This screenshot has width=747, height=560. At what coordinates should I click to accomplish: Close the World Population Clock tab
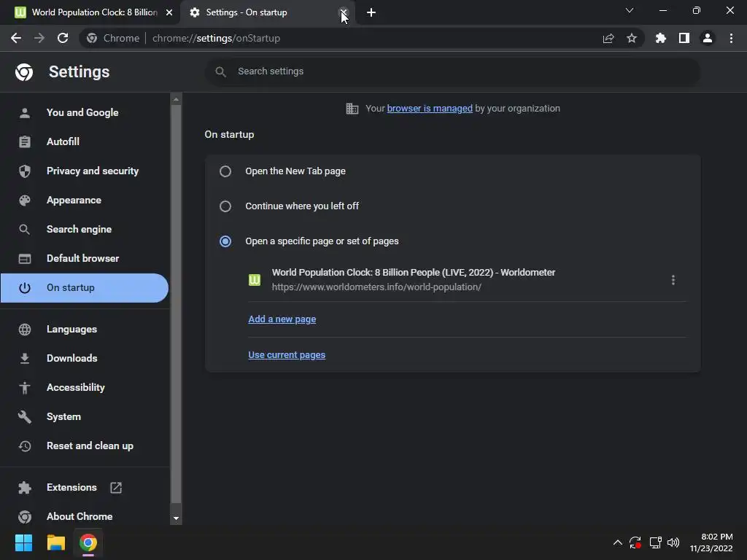(x=169, y=12)
